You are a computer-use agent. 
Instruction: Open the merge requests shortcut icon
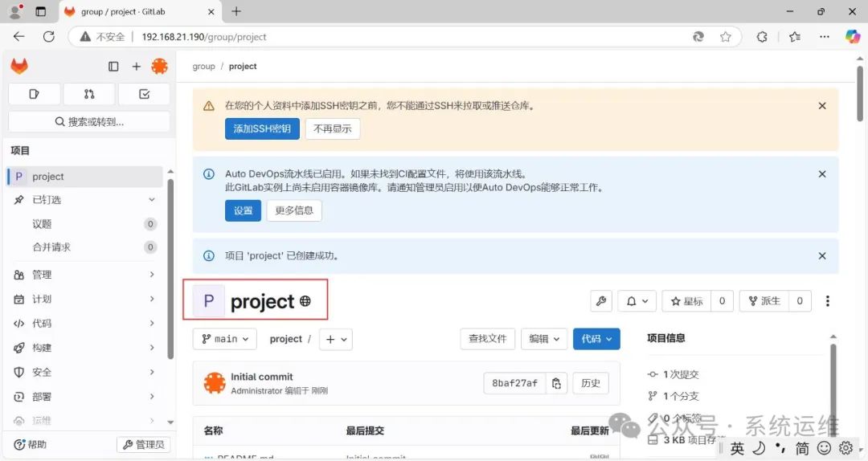[x=89, y=94]
